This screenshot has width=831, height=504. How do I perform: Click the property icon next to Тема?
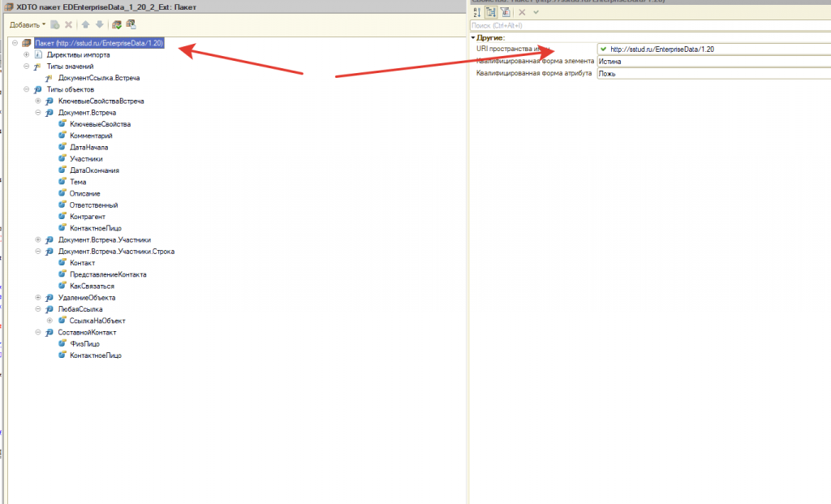coord(62,182)
